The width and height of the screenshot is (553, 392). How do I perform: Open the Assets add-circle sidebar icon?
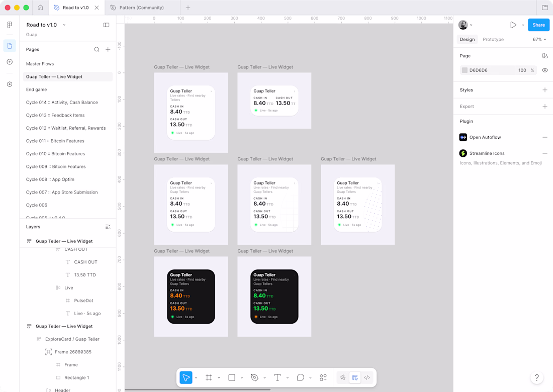[10, 62]
